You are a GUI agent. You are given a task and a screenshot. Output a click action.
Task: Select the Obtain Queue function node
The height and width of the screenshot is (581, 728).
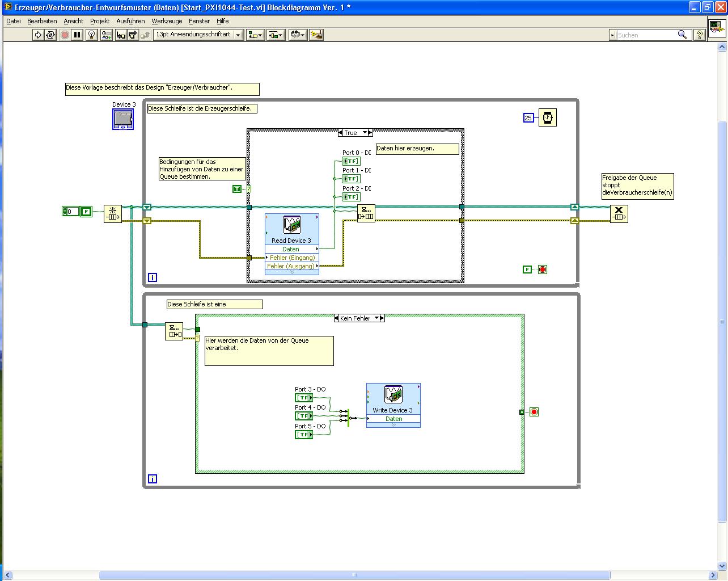point(113,214)
